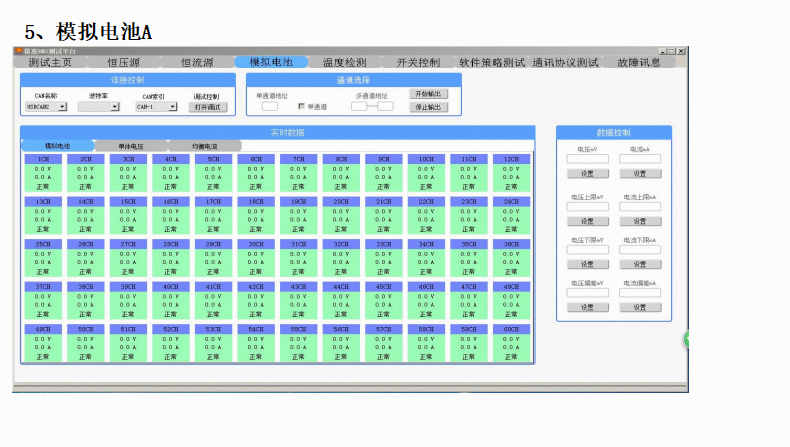This screenshot has width=790, height=447.
Task: Switch to the 均衡电流 sub-tab
Action: [x=204, y=146]
